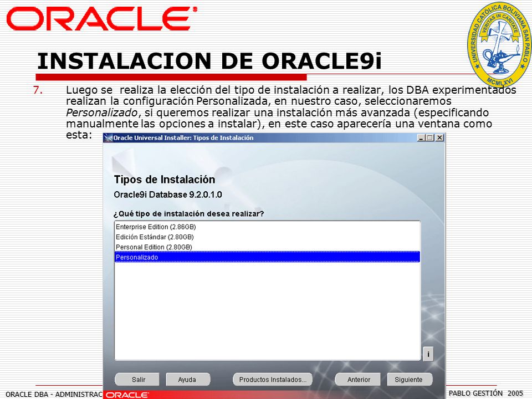
Task: Click the italic word Personalizado in paragraph
Action: click(x=102, y=112)
